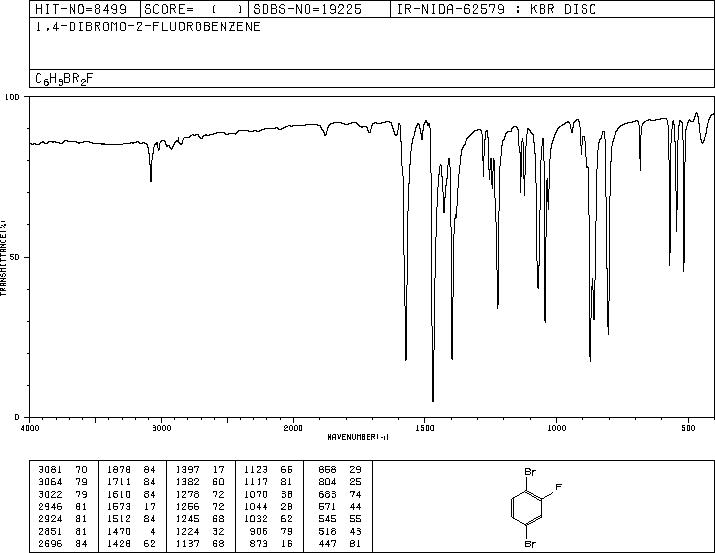
Task: Click the SDBS-NO=19225 header cell
Action: [x=319, y=9]
